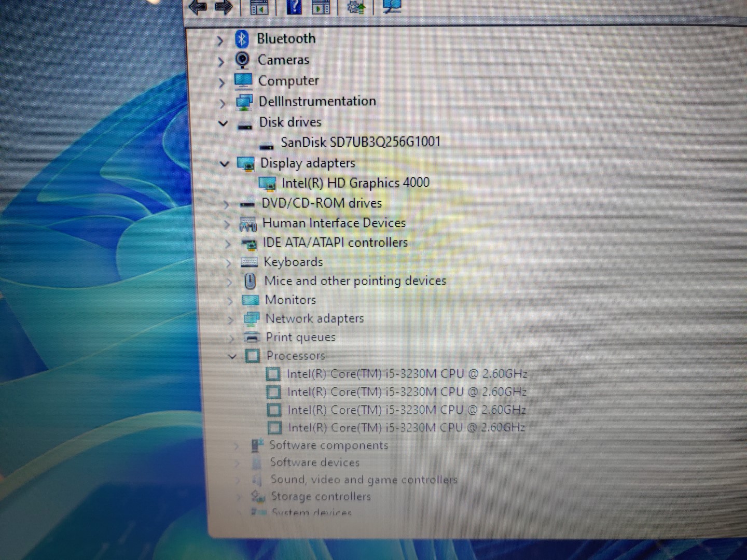Viewport: 747px width, 560px height.
Task: Click the Computer category icon
Action: click(x=243, y=81)
